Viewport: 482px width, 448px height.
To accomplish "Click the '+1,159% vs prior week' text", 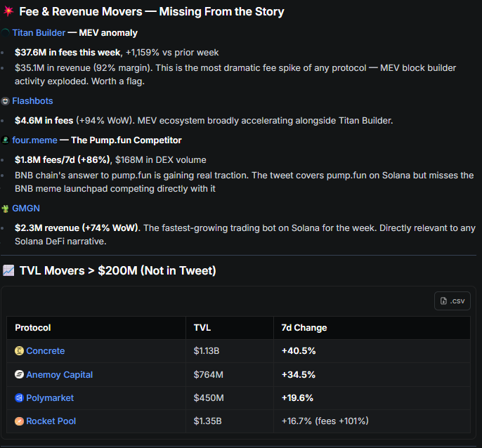I will click(172, 53).
